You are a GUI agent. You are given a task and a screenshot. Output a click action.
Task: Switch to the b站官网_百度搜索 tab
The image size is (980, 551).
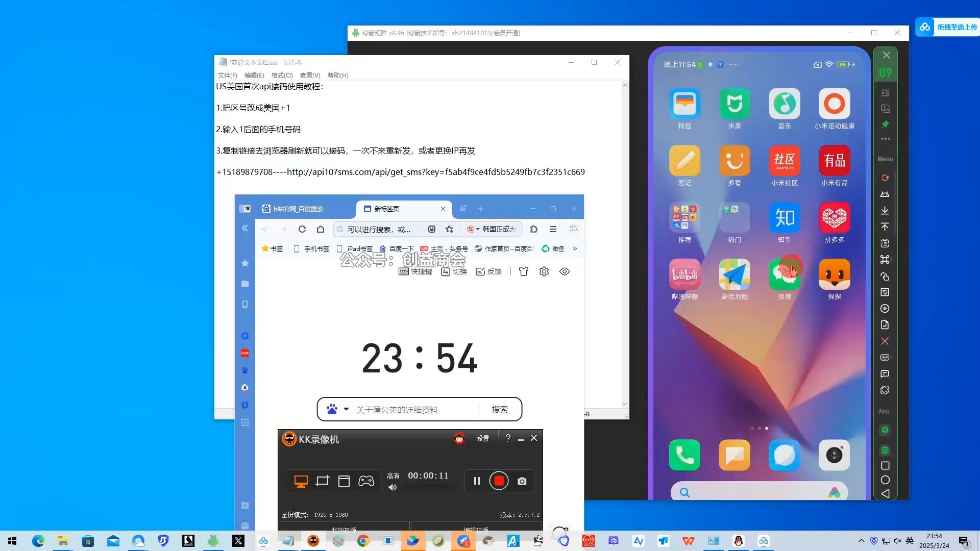pos(299,209)
